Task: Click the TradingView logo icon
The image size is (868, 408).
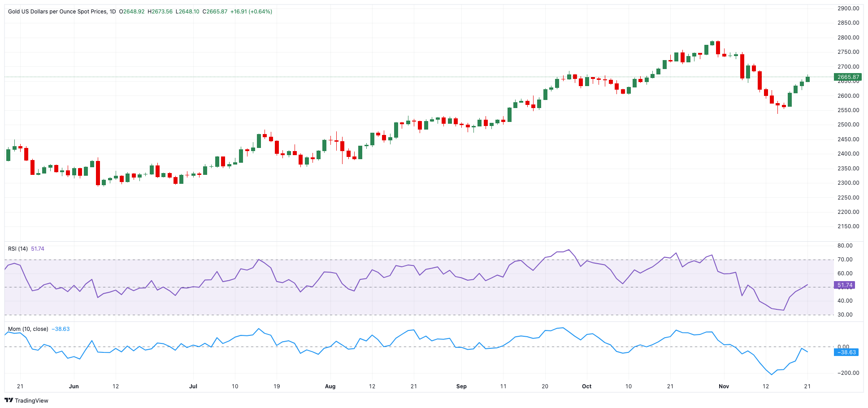Action: pos(10,400)
